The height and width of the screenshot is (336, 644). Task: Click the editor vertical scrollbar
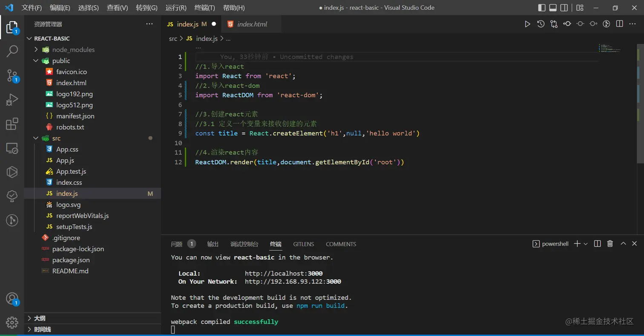[641, 102]
